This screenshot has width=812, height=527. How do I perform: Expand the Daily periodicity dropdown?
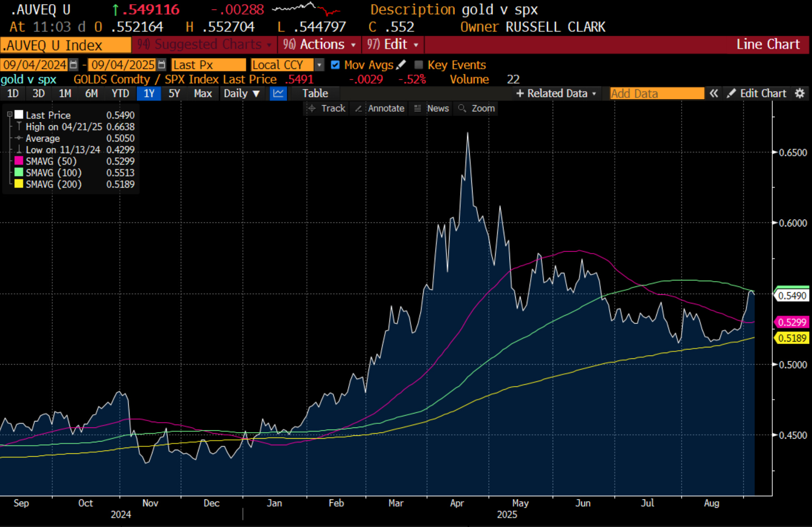coord(242,93)
